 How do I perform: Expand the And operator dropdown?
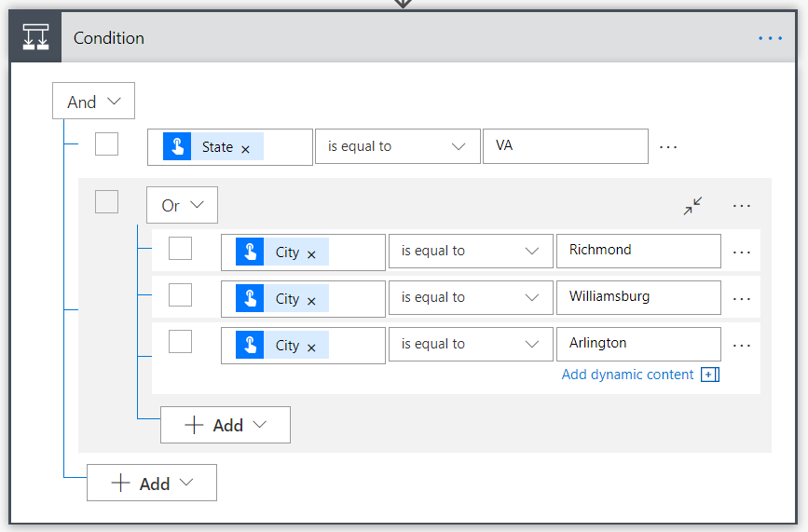[x=93, y=102]
